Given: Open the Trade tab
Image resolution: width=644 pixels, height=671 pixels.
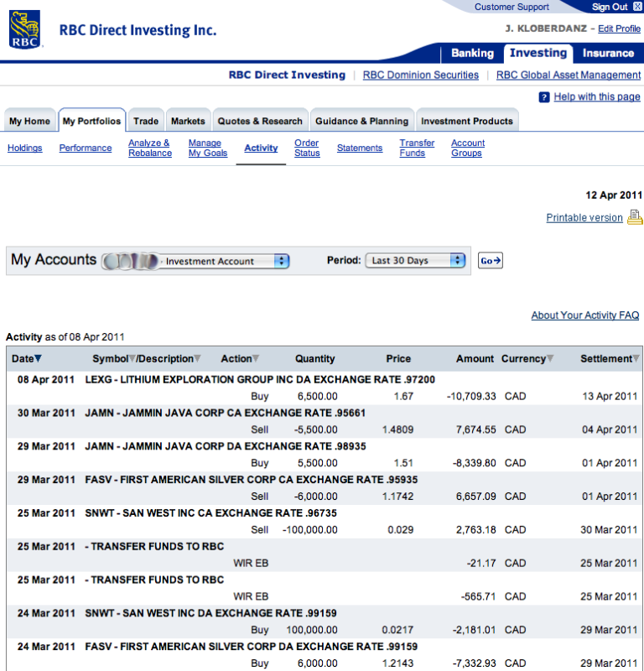Looking at the screenshot, I should coord(146,121).
